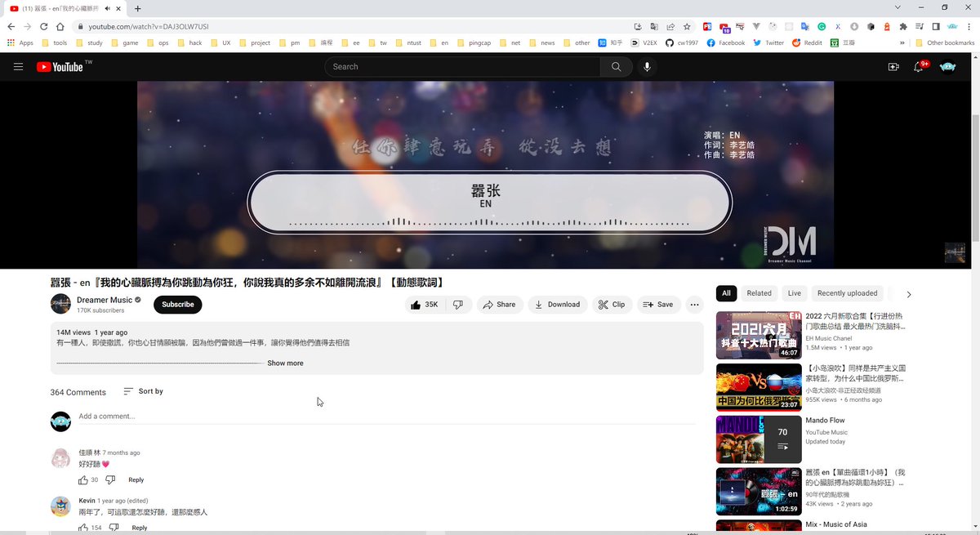
Task: Open more actions with the three-dot icon
Action: click(694, 304)
